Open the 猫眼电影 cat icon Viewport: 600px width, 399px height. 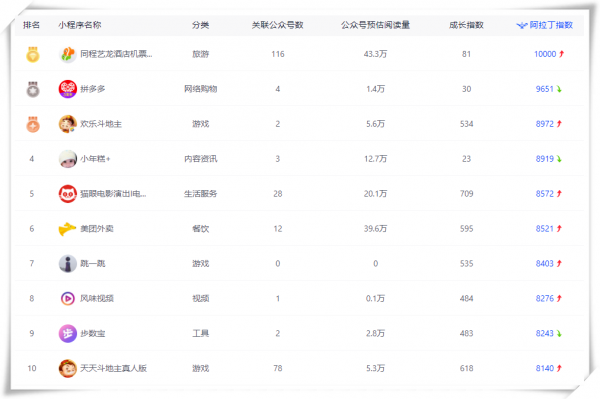coord(68,194)
